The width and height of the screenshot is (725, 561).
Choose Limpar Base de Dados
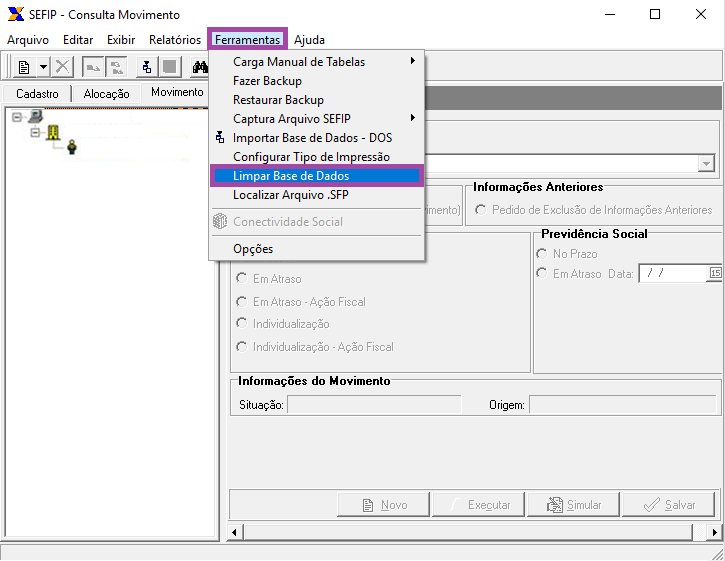[x=316, y=176]
